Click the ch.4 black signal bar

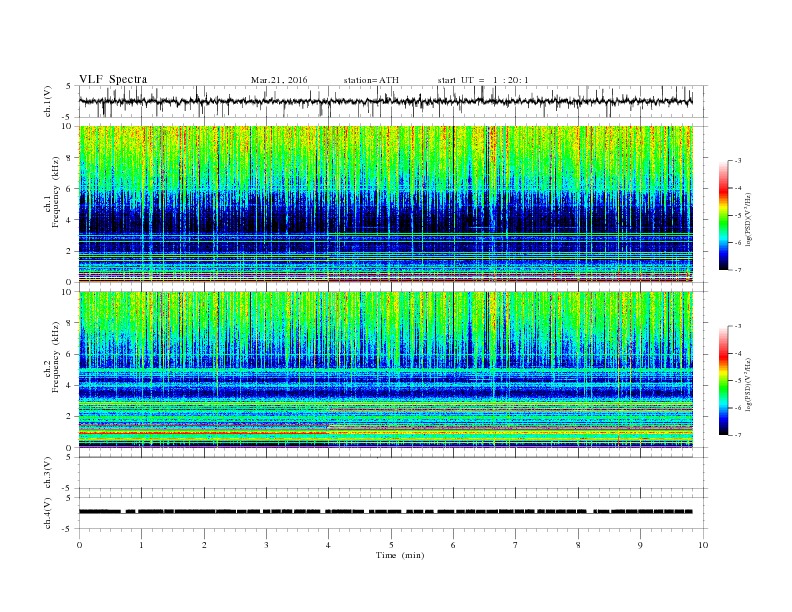(386, 512)
